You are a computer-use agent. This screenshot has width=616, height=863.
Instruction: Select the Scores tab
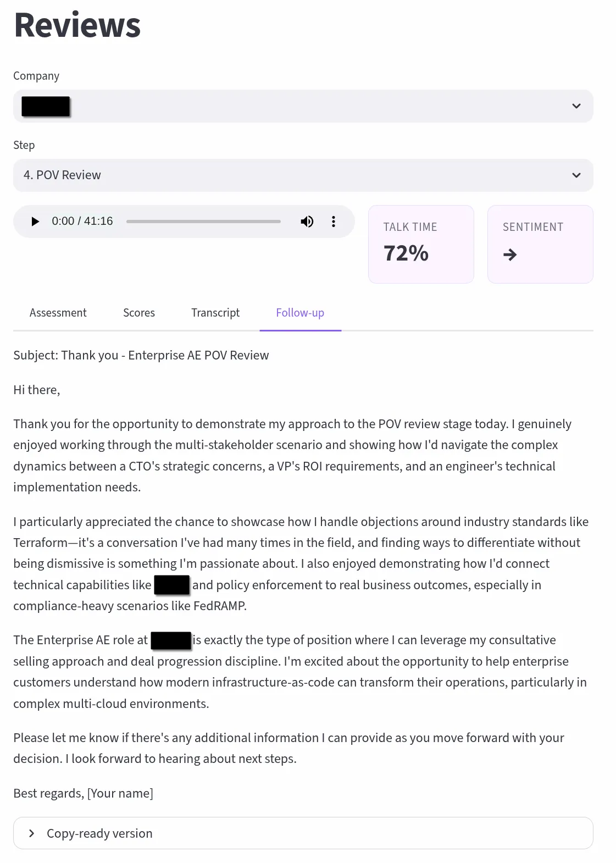pyautogui.click(x=139, y=312)
